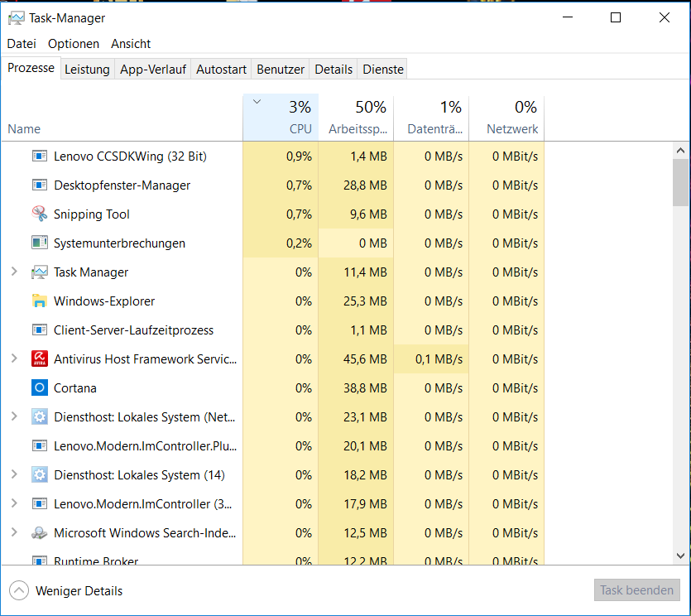Click the Windows-Explorer folder icon
Screen dimensions: 691x616
(40, 301)
